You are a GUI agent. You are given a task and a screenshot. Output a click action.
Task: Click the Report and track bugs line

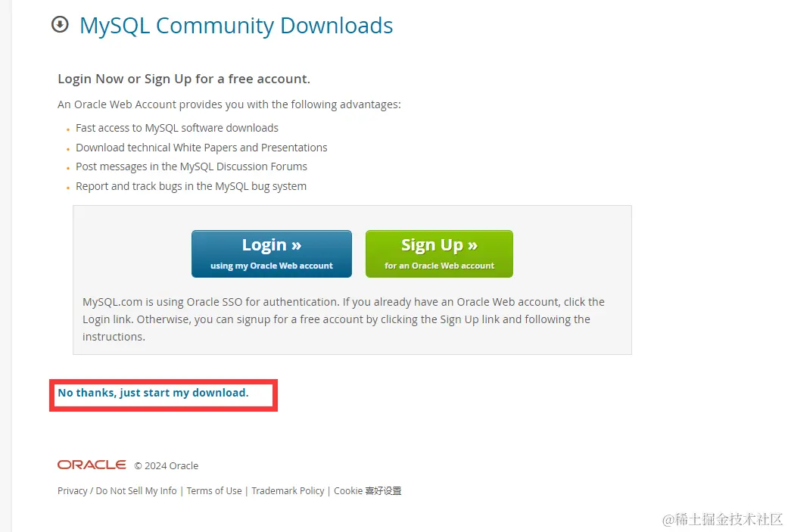click(191, 186)
